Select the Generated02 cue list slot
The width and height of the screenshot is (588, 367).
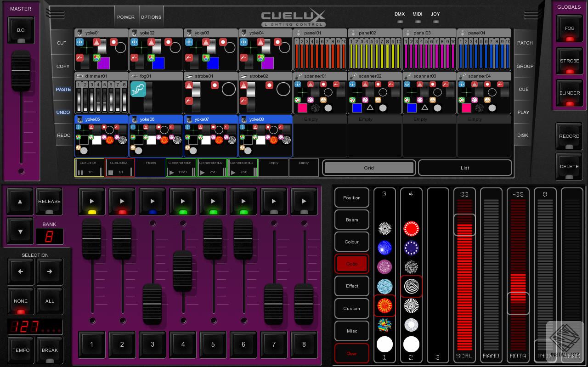coord(212,168)
